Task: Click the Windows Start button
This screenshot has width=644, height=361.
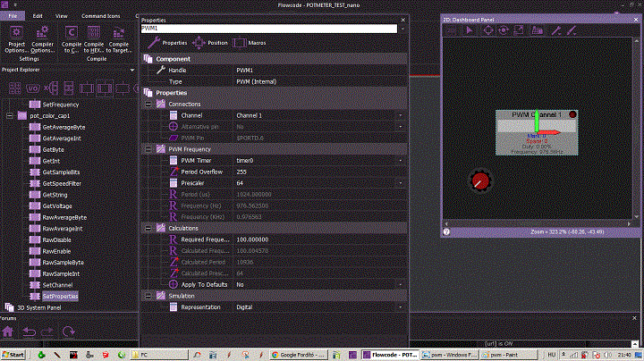Action: [11, 354]
